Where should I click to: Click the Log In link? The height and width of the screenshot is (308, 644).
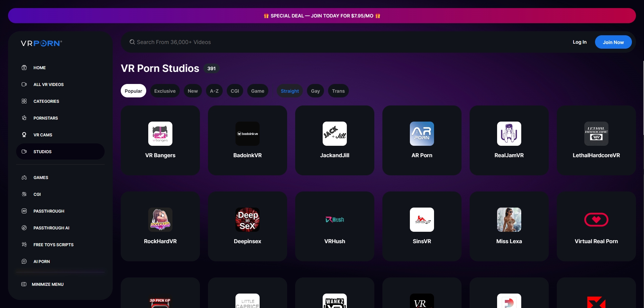click(579, 42)
